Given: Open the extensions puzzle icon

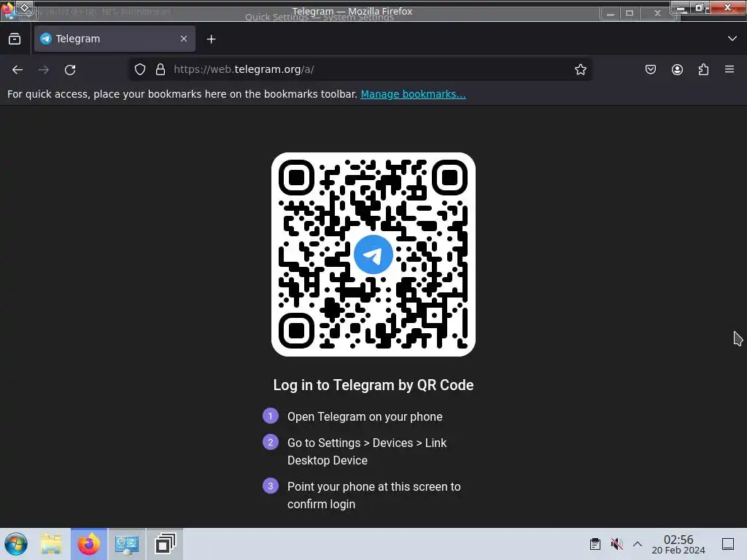Looking at the screenshot, I should click(x=703, y=69).
